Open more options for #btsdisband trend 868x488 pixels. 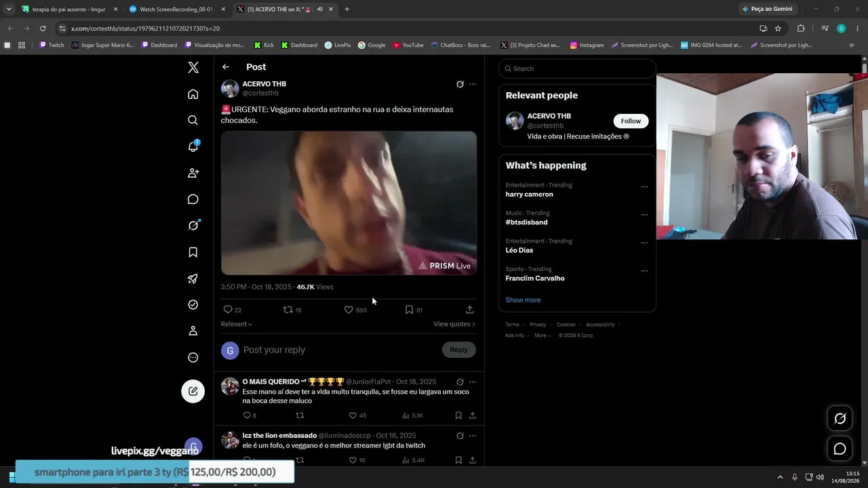tap(644, 215)
